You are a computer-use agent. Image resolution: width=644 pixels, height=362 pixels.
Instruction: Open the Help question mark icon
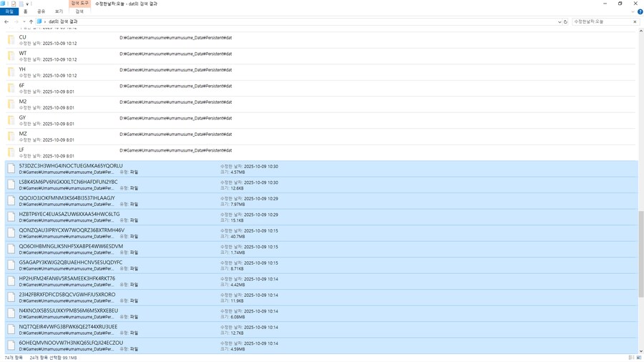pos(640,11)
